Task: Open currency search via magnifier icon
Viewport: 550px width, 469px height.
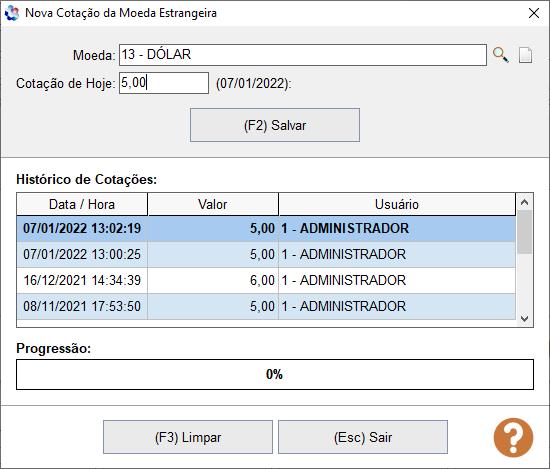Action: (x=501, y=55)
